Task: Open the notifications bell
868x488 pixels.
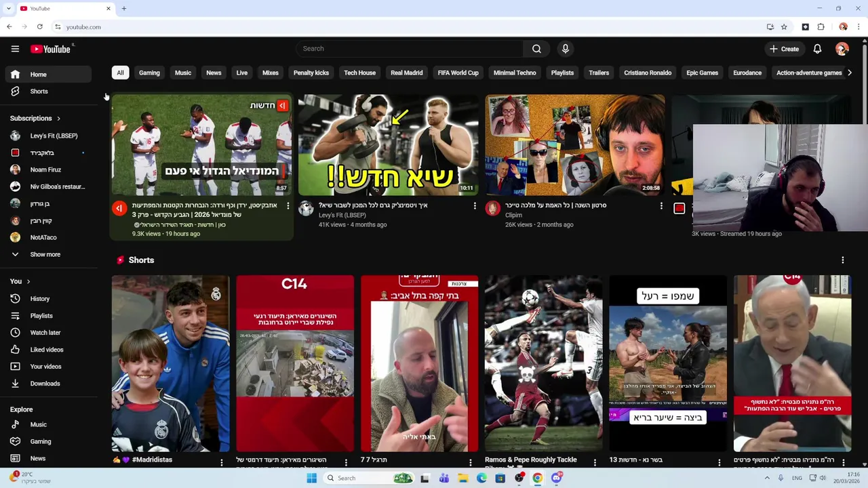Action: pyautogui.click(x=817, y=49)
